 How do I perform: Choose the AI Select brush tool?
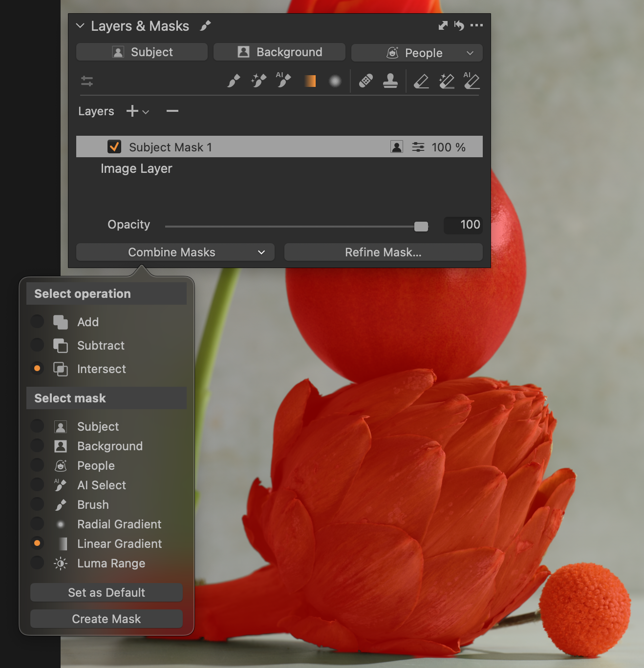(x=283, y=81)
